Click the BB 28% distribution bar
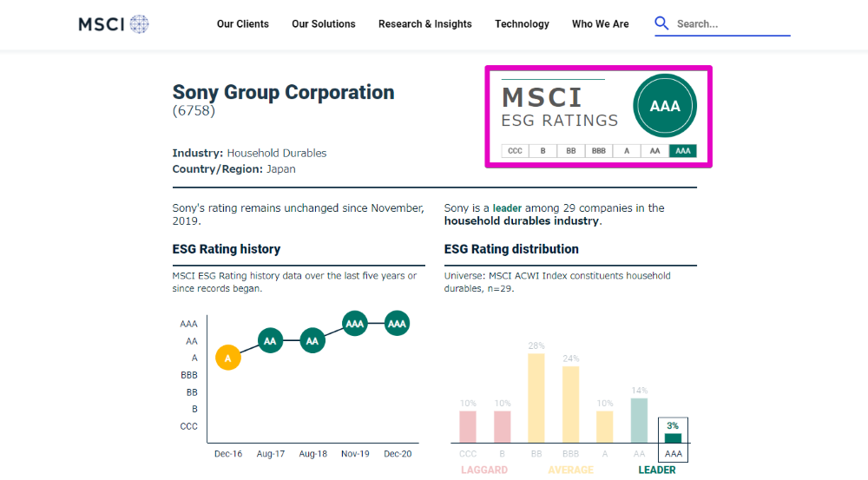 pyautogui.click(x=536, y=398)
